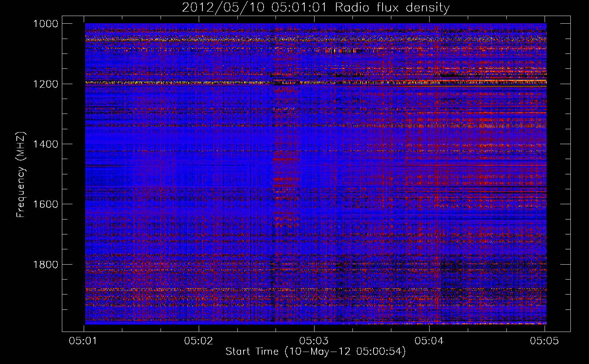Click the "Frequency (MHZ)" y-axis label
The height and width of the screenshot is (364, 589).
click(x=21, y=175)
